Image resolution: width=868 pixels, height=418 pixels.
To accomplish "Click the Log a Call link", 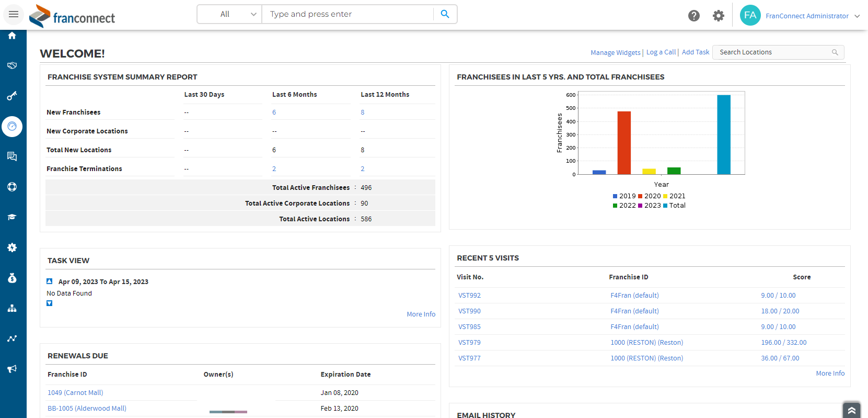I will coord(661,52).
